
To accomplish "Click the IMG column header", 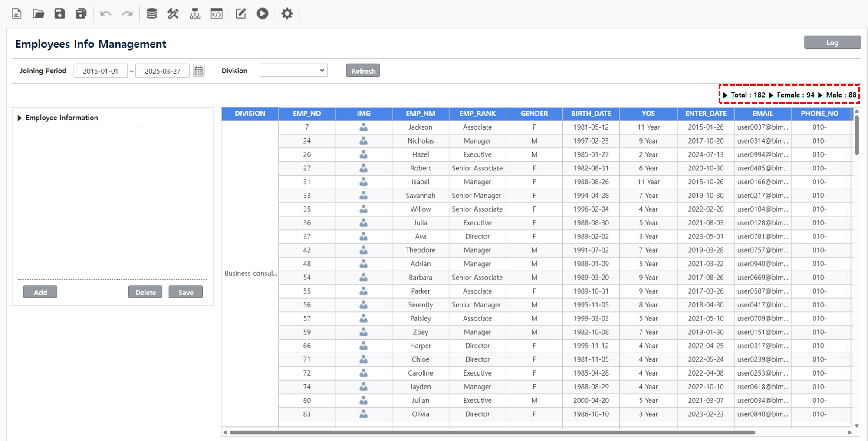I will 364,114.
